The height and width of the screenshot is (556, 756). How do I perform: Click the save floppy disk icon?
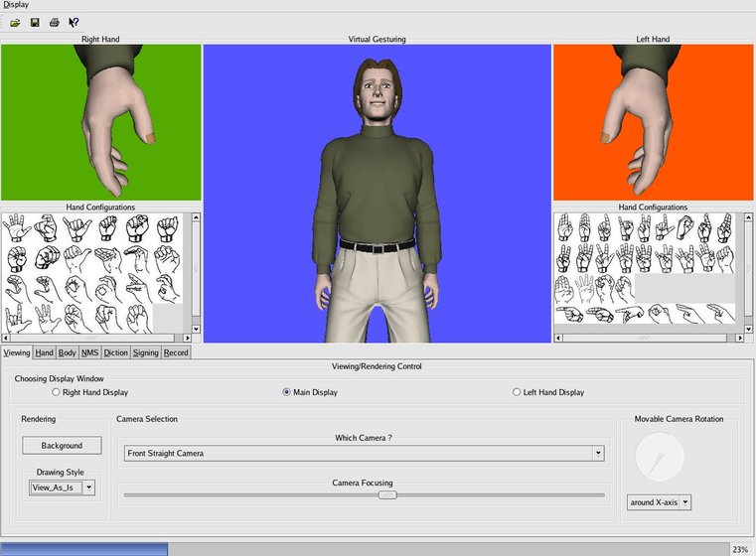coord(35,22)
